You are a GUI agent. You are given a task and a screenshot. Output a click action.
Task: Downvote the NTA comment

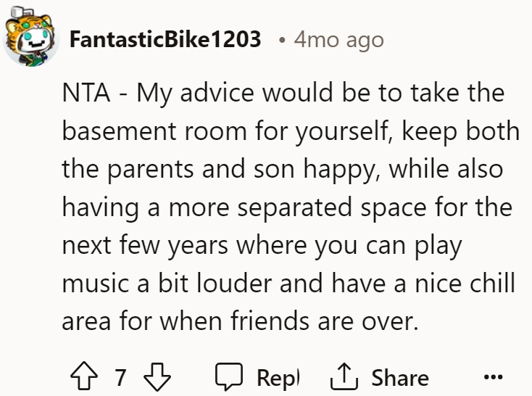(157, 376)
